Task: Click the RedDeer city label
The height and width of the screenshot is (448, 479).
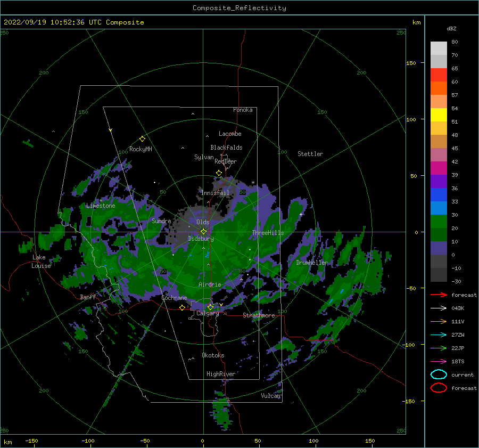Action: [x=226, y=161]
